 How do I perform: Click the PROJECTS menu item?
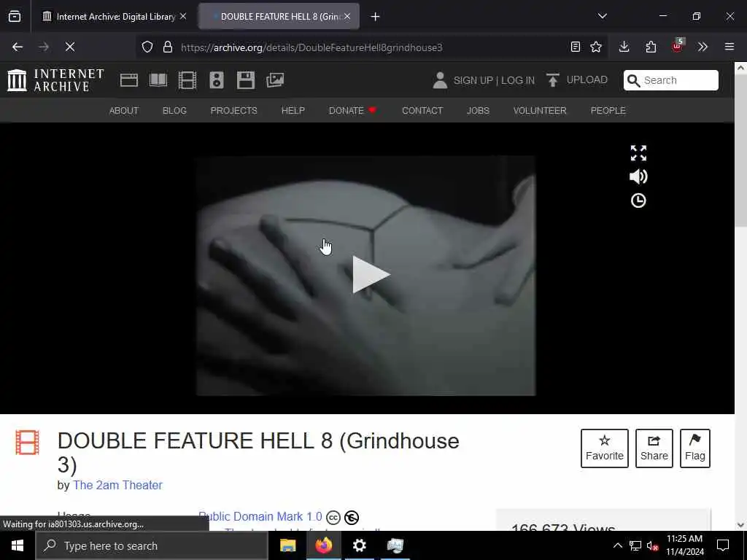234,111
